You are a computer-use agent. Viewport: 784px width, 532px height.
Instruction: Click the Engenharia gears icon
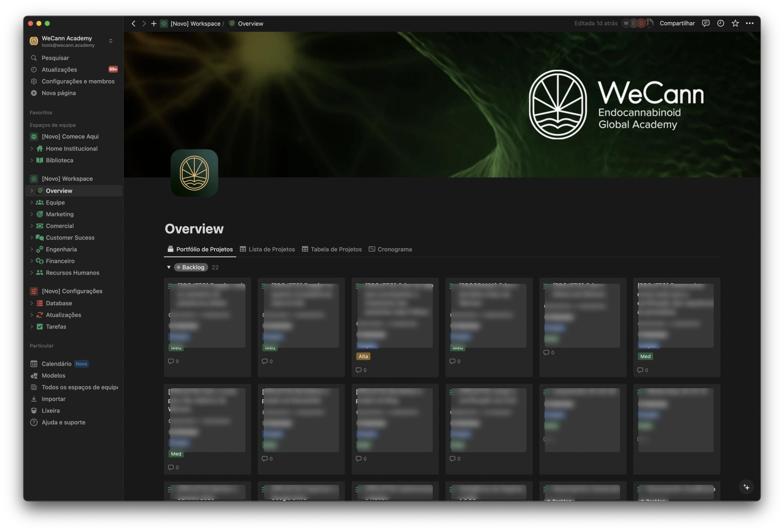coord(40,249)
